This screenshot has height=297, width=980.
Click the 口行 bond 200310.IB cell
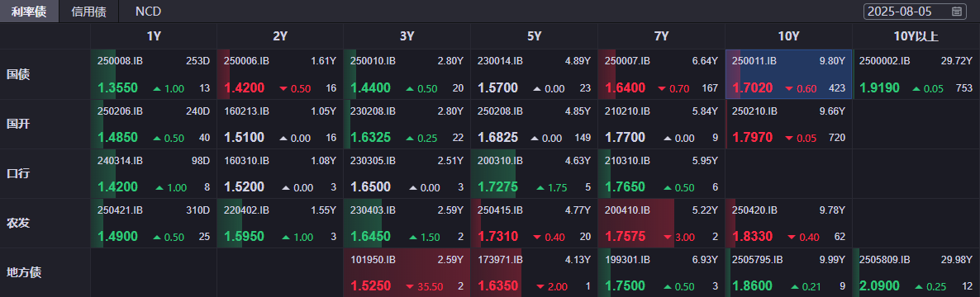(x=534, y=173)
